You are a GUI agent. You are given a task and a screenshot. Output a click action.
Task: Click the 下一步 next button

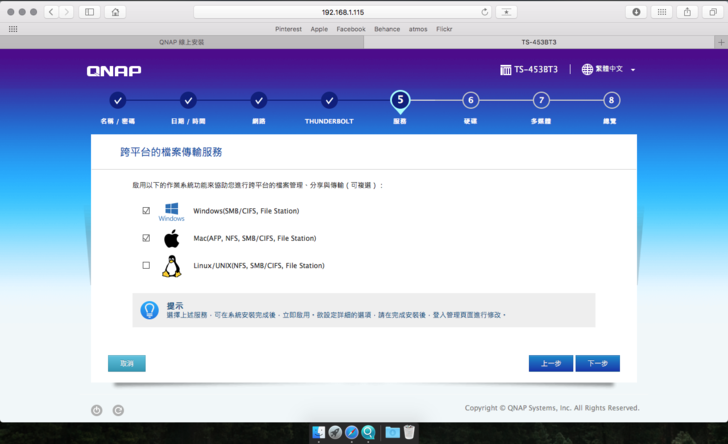(x=598, y=363)
